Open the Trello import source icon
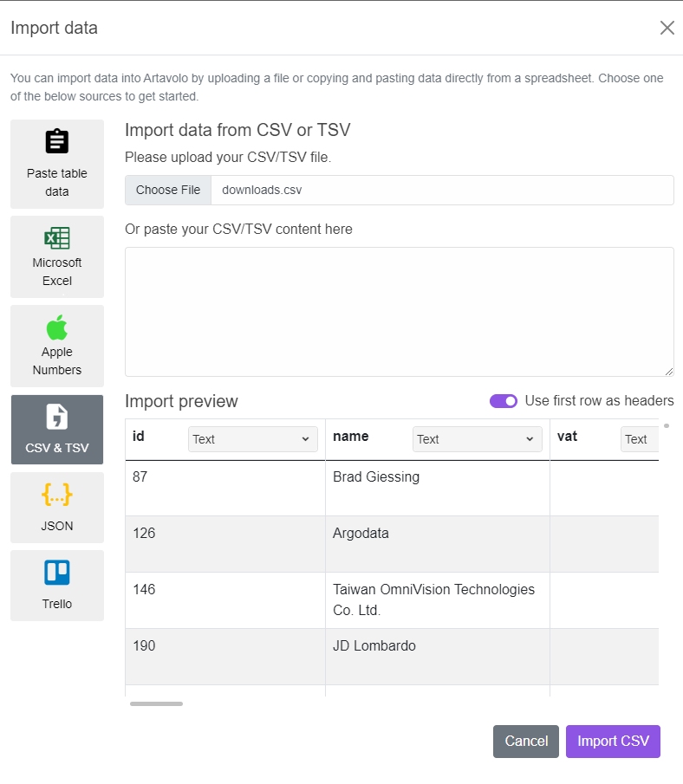The image size is (683, 784). coord(57,573)
